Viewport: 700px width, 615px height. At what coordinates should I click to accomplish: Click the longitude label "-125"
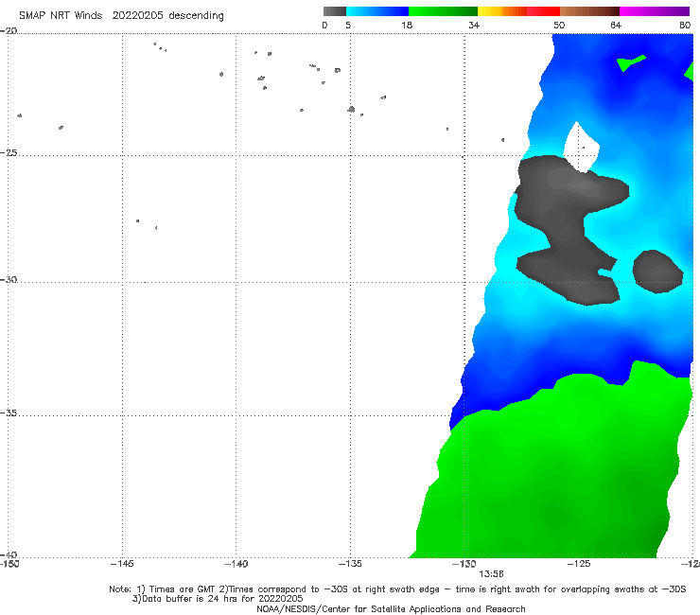point(579,564)
